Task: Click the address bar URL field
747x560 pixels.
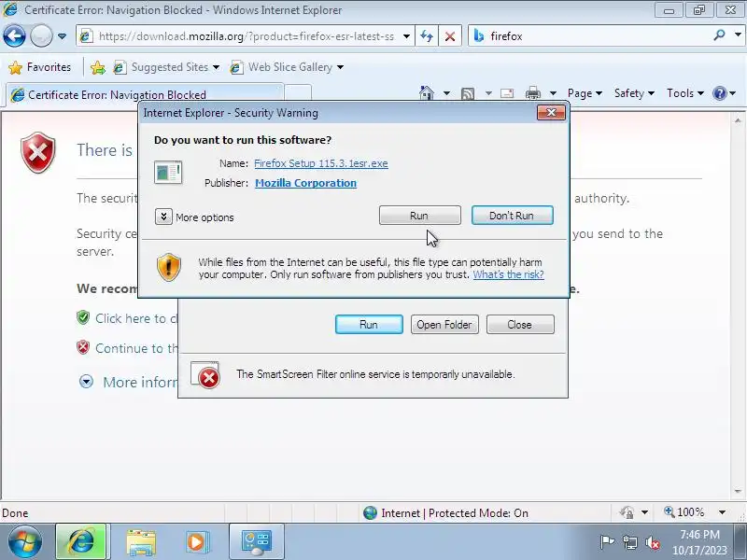Action: [x=246, y=36]
